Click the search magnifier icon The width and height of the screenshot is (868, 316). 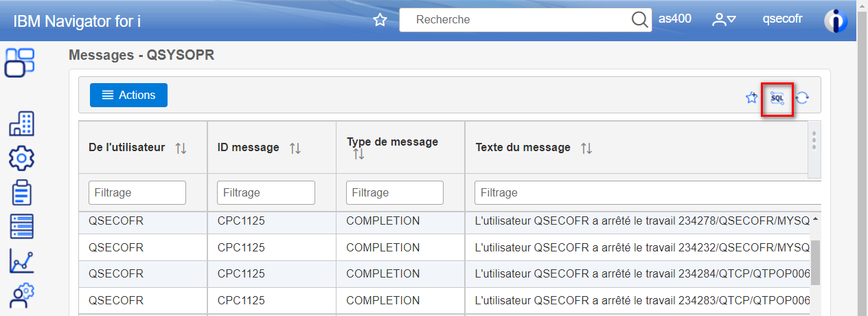639,19
